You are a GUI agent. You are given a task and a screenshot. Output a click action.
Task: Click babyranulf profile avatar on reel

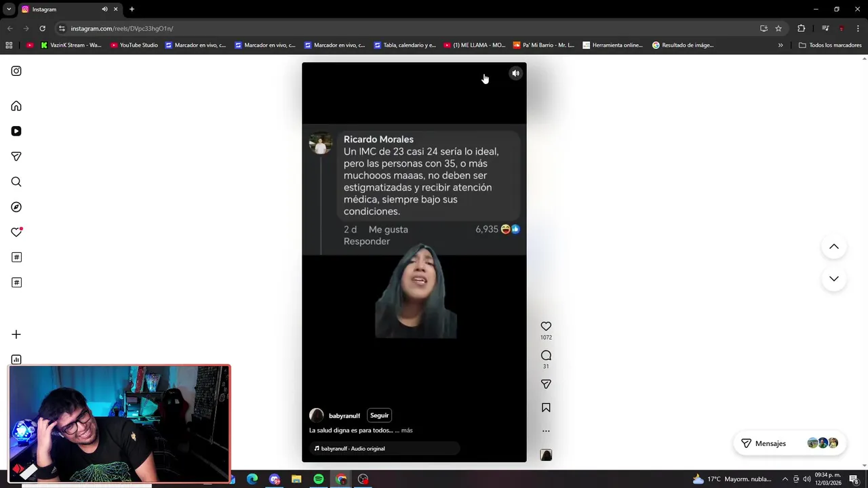[316, 415]
